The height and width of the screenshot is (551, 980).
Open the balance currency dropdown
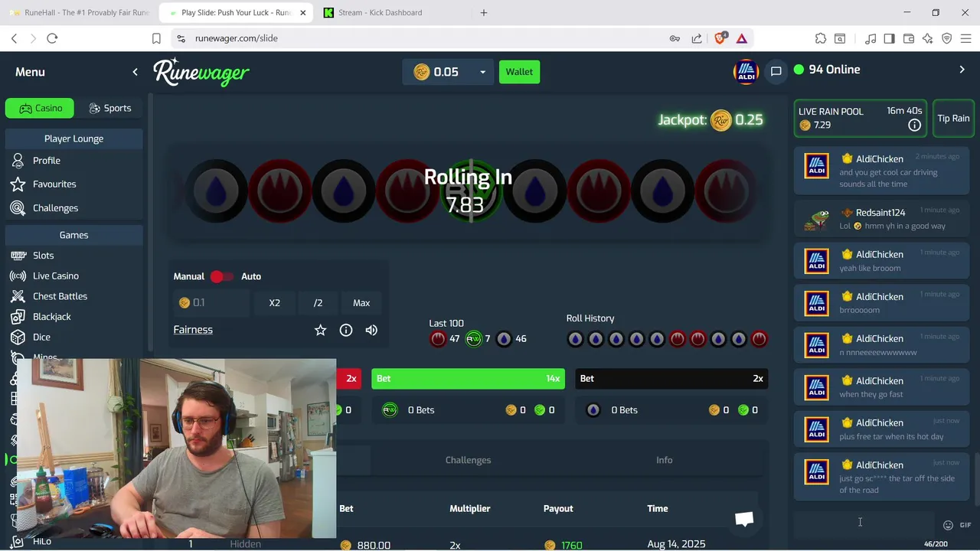pos(482,72)
